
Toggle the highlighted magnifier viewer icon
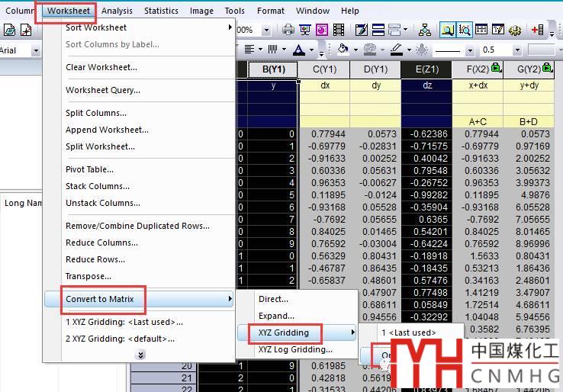[447, 31]
